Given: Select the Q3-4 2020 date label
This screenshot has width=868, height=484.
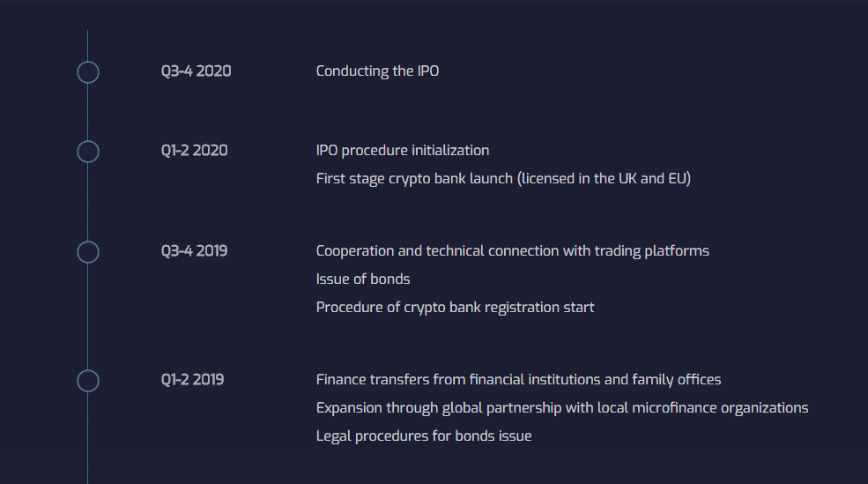Looking at the screenshot, I should pos(196,71).
